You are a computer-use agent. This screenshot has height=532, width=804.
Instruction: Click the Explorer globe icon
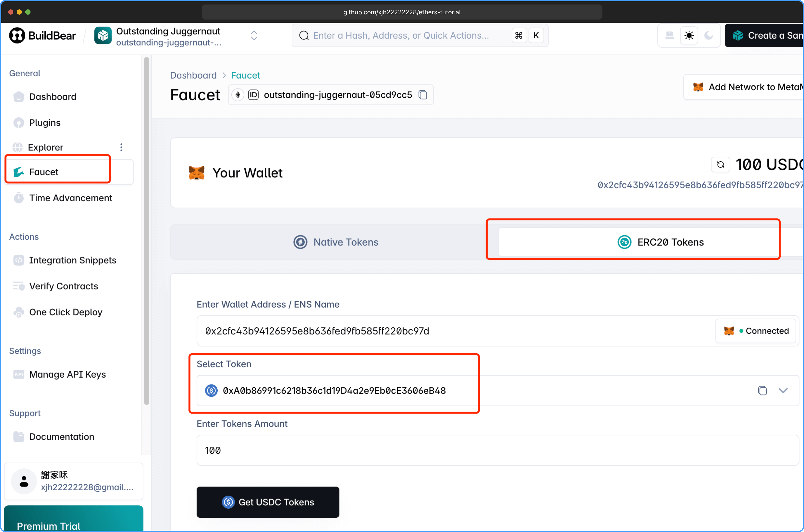[18, 147]
